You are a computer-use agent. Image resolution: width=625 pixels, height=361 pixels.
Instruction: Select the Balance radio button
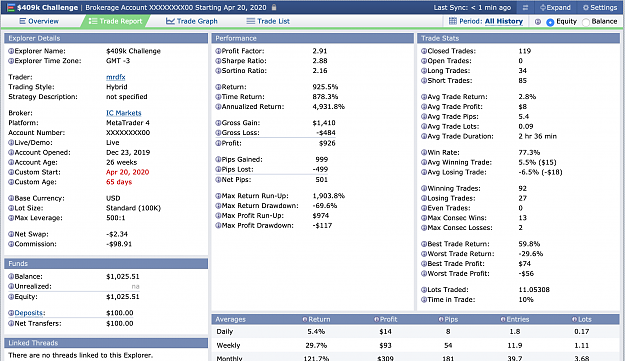pos(586,22)
